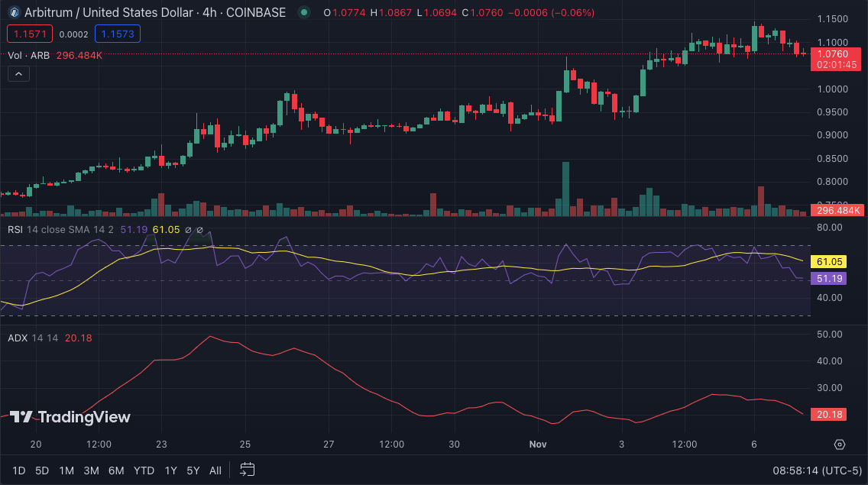Click the first empty circle symbol in RSI legend
The width and height of the screenshot is (868, 485).
(x=188, y=229)
